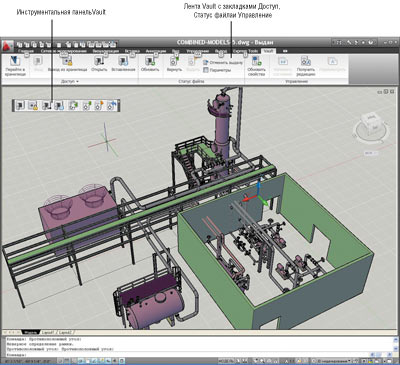
Task: Click 'Выход из хранилища' in the ribbon
Action: (x=67, y=64)
